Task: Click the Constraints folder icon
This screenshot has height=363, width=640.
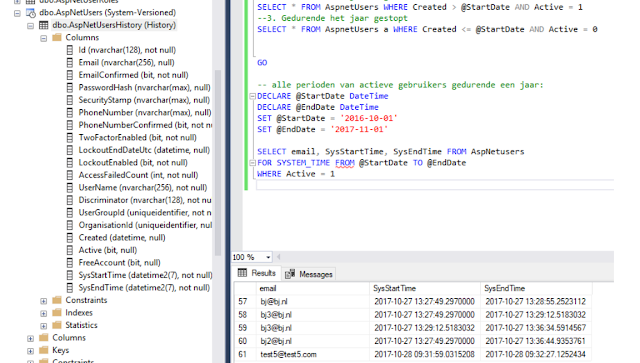Action: 57,300
